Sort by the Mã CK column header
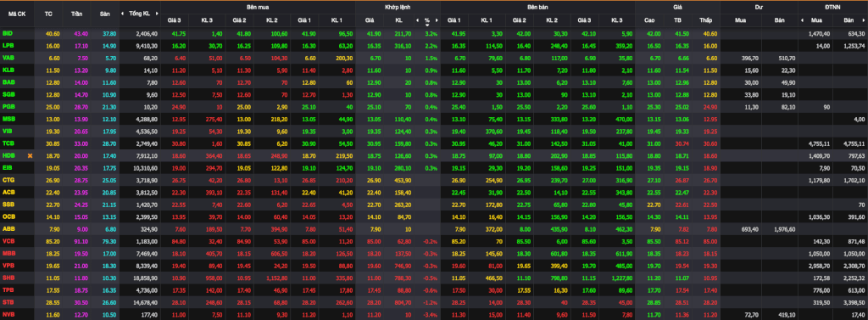Viewport: 868px width, 320px height. (17, 14)
